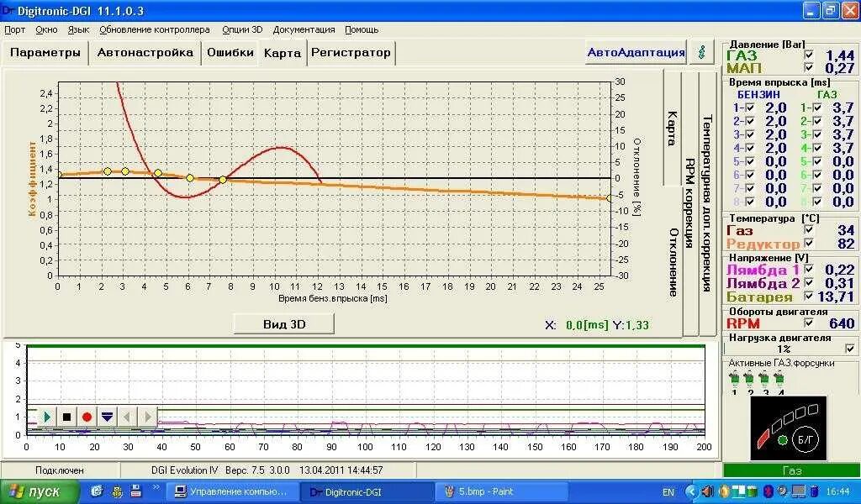Expand the quick launch chevron arrows
Viewport: 861px width, 504px height.
(x=156, y=487)
